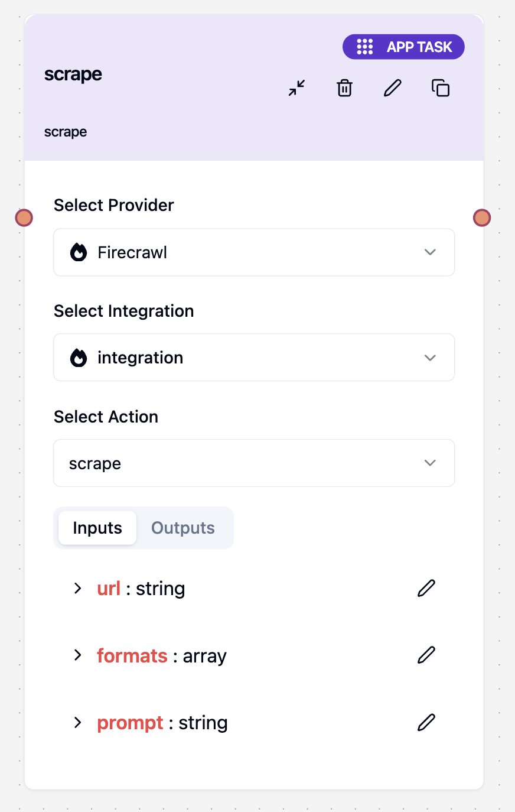
Task: Click the Firecrawl flame logo in Provider field
Action: 79,252
